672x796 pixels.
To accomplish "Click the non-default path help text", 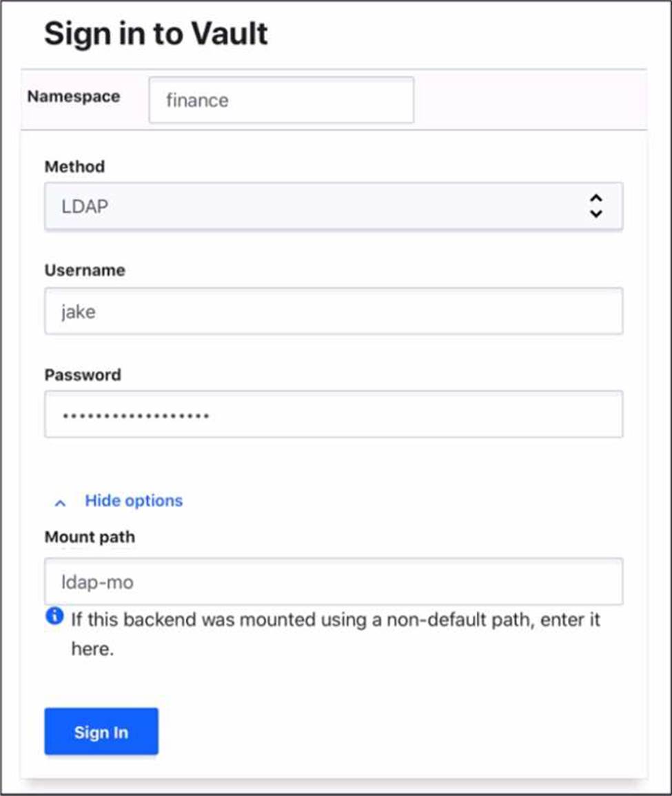I will click(336, 620).
